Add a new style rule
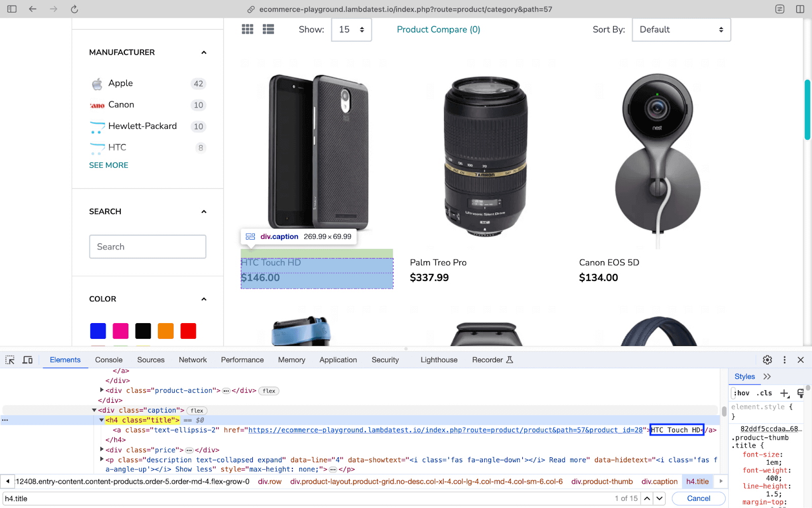Viewport: 812px width, 508px height. tap(785, 393)
